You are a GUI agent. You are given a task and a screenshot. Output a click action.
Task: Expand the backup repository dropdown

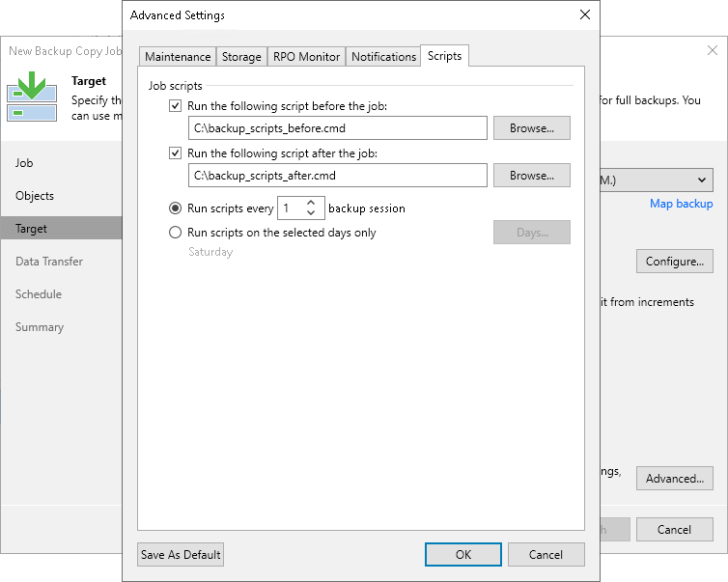pos(702,180)
